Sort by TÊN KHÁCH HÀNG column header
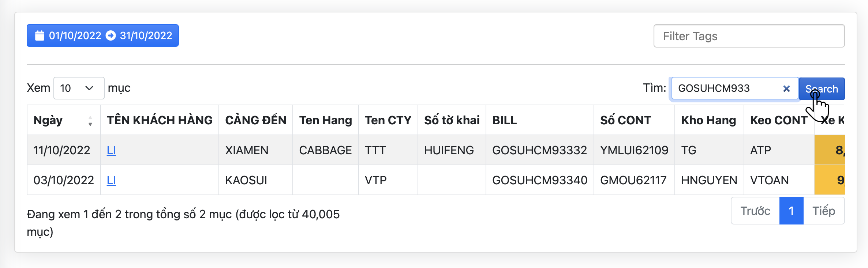Viewport: 868px width, 268px height. point(160,120)
